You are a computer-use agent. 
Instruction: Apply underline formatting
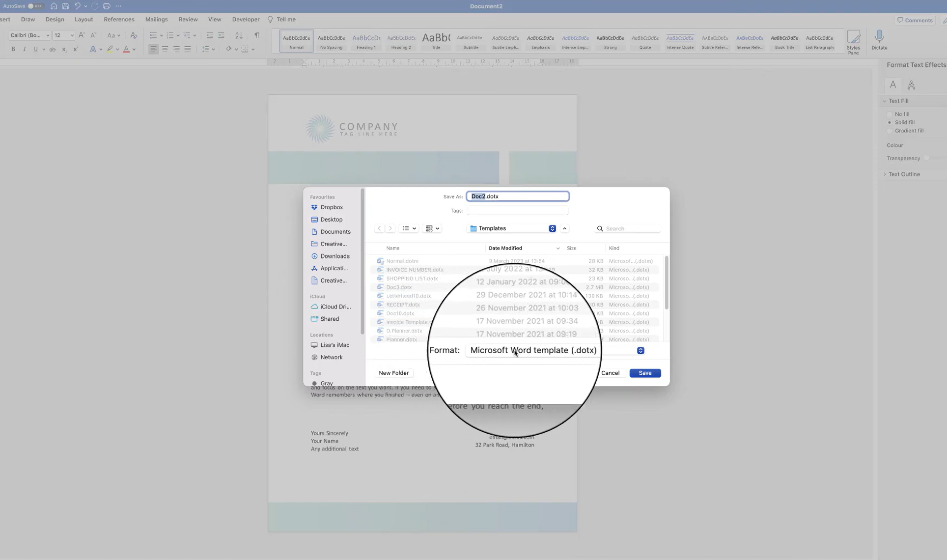[35, 49]
